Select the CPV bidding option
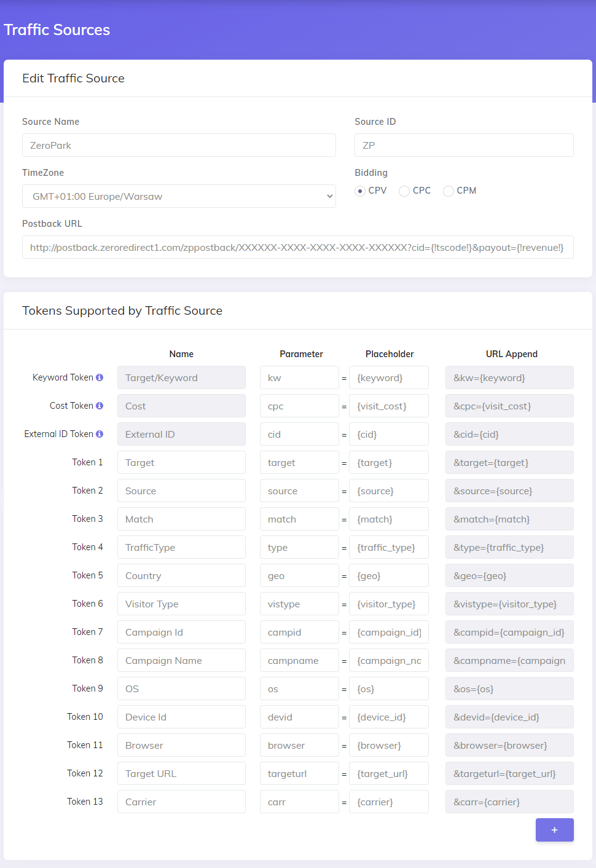The image size is (596, 868). tap(360, 191)
